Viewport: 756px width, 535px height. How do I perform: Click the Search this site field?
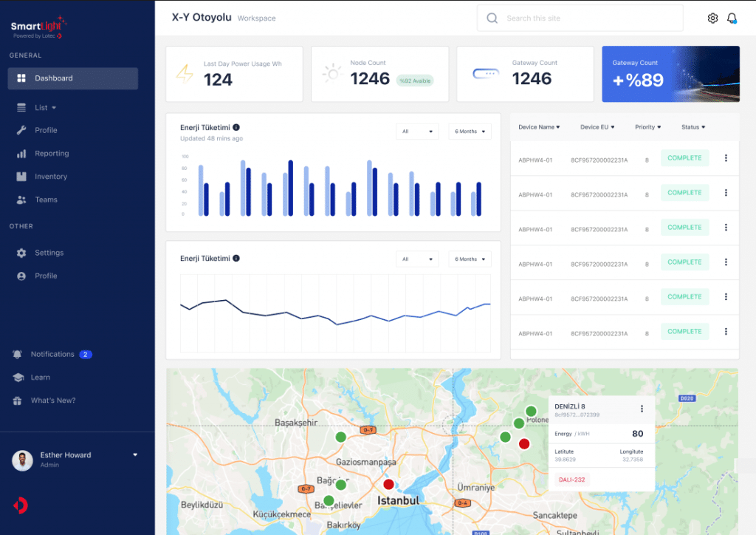pos(580,18)
